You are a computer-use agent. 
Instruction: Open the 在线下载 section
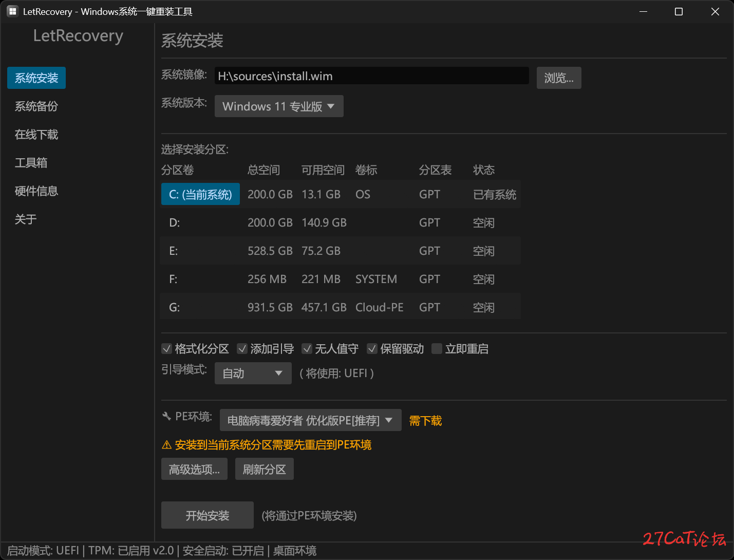[x=36, y=134]
